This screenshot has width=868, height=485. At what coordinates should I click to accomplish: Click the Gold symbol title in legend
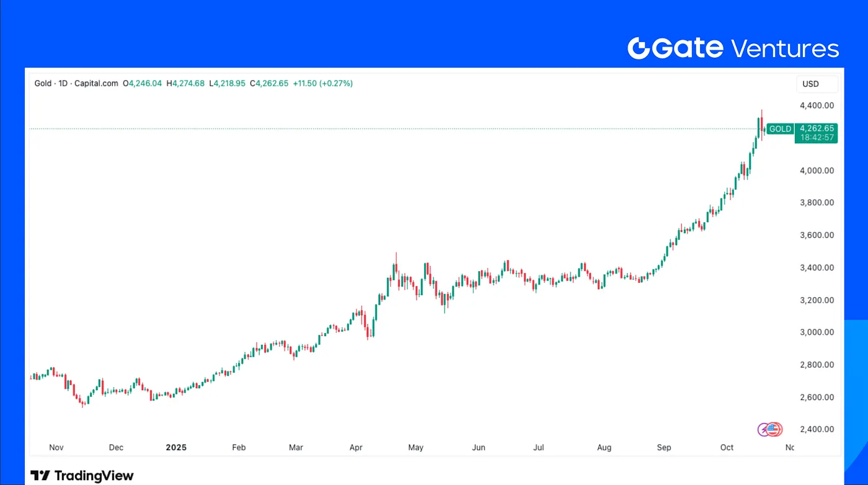pyautogui.click(x=43, y=83)
